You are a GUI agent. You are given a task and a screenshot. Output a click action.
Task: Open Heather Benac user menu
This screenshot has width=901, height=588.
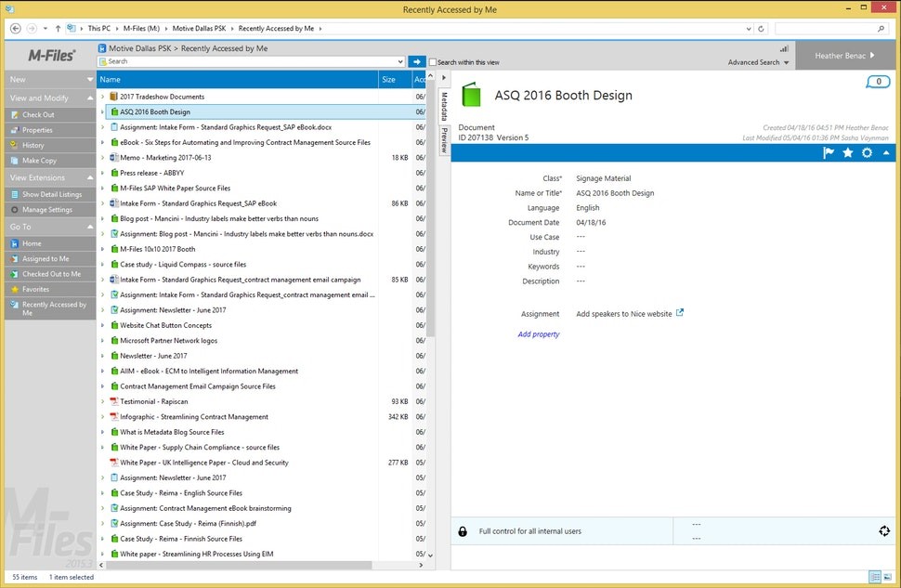845,56
